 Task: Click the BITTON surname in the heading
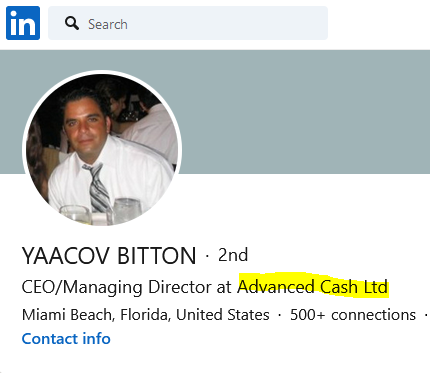click(x=157, y=256)
